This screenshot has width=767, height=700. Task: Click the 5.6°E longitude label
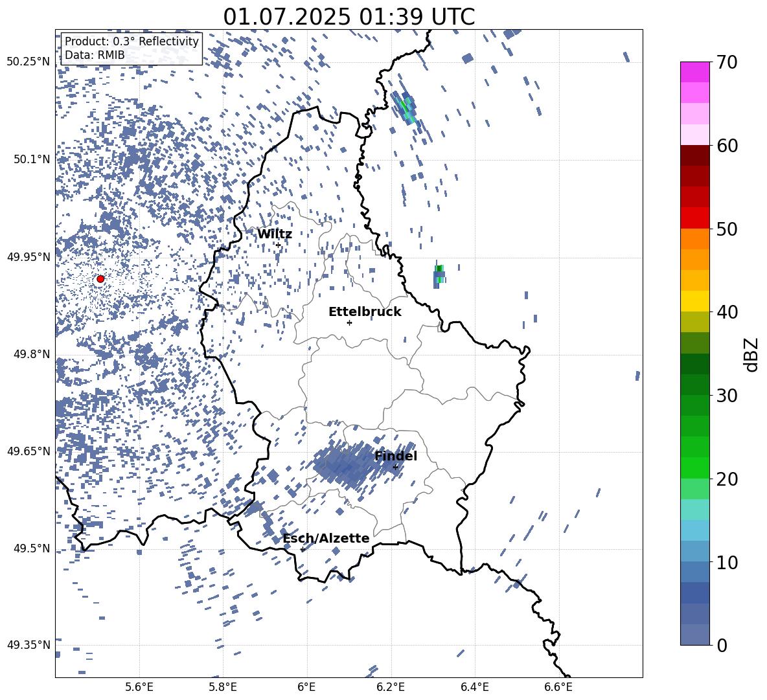click(x=139, y=687)
